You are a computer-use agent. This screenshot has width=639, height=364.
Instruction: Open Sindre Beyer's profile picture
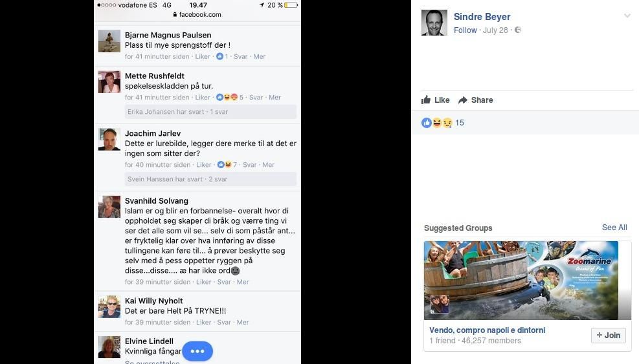pos(434,23)
